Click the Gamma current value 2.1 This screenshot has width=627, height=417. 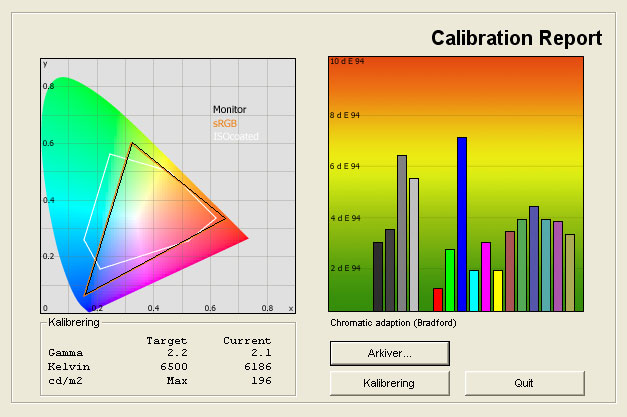pos(264,353)
